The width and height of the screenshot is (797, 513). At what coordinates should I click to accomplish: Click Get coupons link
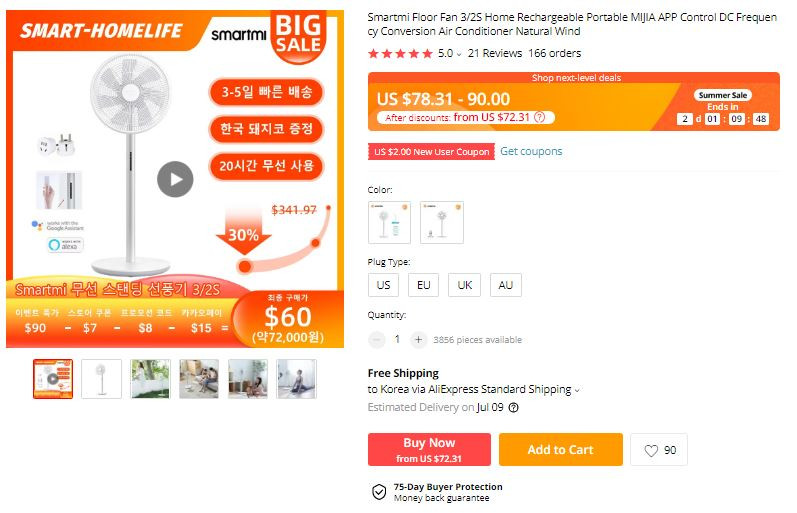coord(531,152)
